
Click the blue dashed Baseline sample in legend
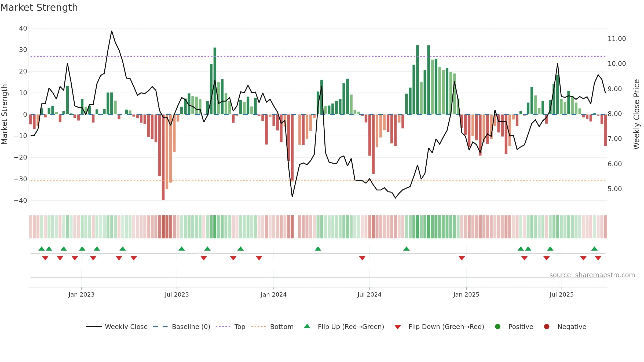click(x=160, y=327)
